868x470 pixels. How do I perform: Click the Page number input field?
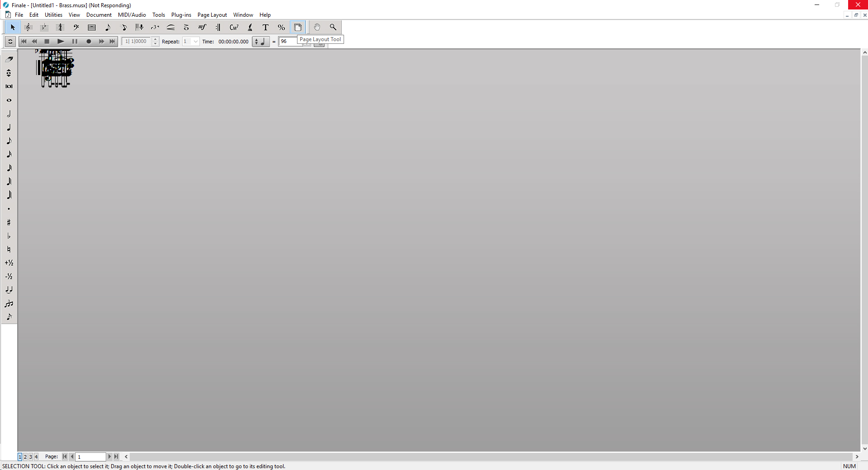(90, 457)
